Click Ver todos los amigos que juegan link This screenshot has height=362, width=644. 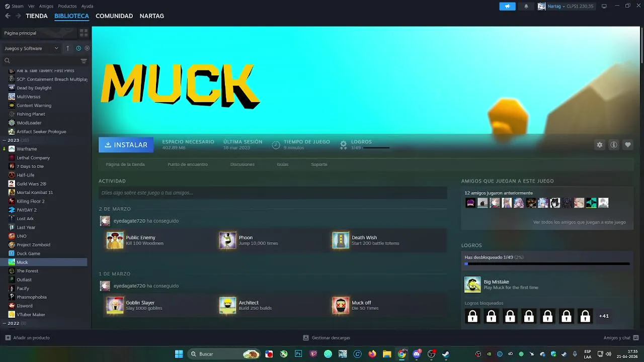pyautogui.click(x=580, y=222)
